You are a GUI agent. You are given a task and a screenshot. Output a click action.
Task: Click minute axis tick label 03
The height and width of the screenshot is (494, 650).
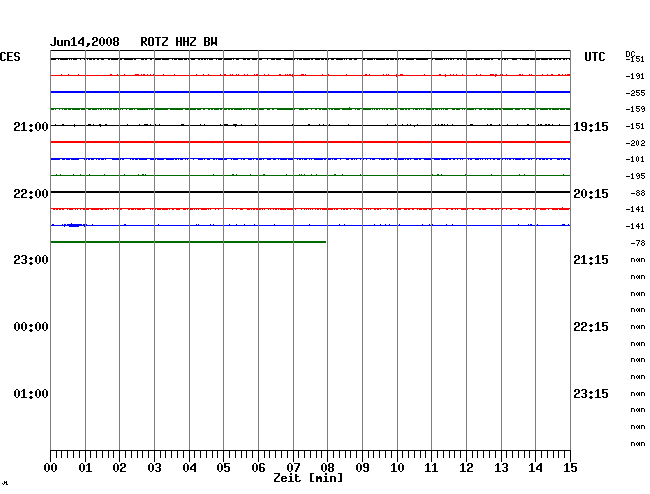(155, 468)
